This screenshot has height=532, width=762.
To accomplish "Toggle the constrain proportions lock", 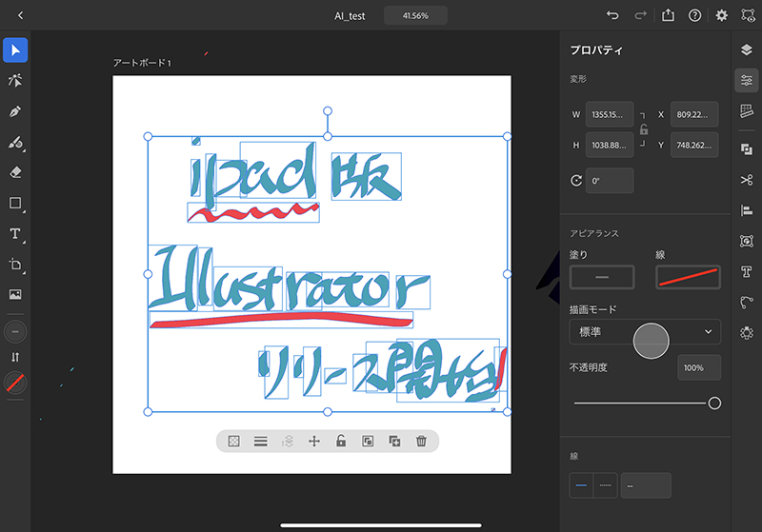I will tap(644, 129).
